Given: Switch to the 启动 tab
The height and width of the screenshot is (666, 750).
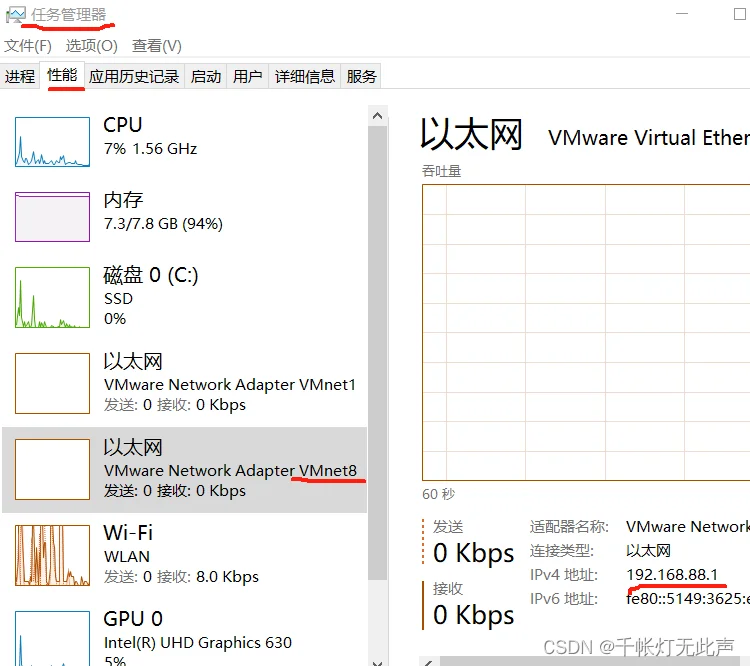Looking at the screenshot, I should coord(206,77).
